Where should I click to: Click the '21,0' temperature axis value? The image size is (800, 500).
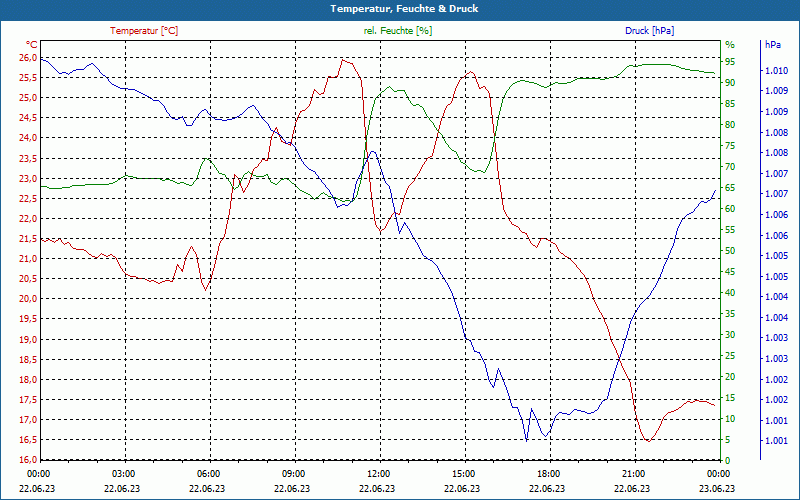28,259
